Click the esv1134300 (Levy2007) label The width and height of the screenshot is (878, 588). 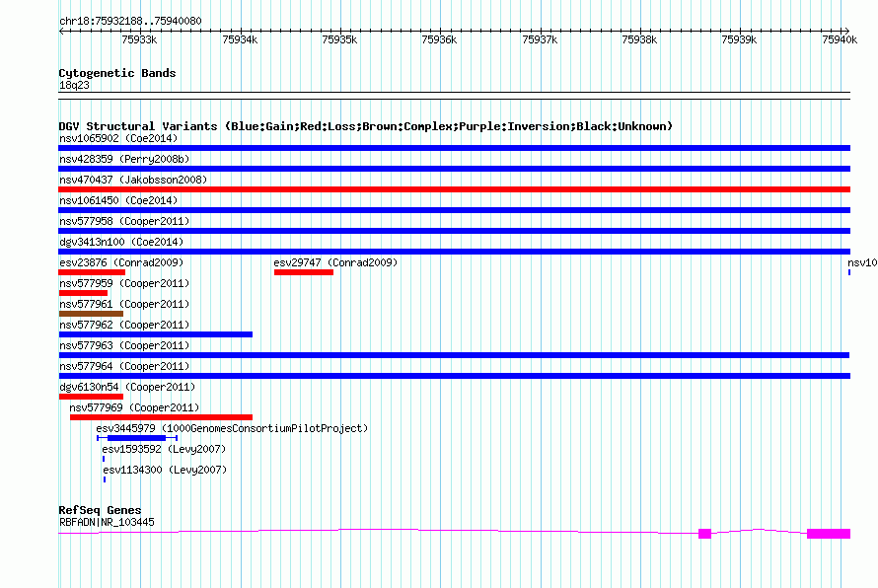coord(165,470)
